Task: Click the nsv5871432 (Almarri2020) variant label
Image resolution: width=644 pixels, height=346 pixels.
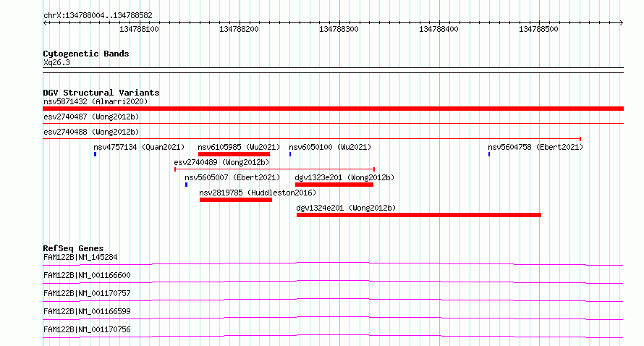Action: [96, 101]
